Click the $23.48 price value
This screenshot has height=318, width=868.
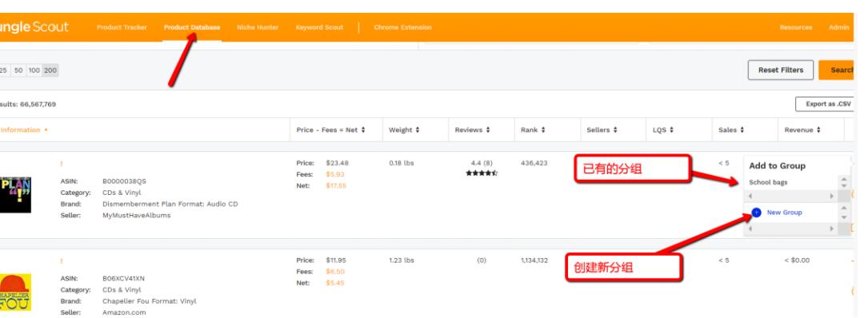[337, 163]
